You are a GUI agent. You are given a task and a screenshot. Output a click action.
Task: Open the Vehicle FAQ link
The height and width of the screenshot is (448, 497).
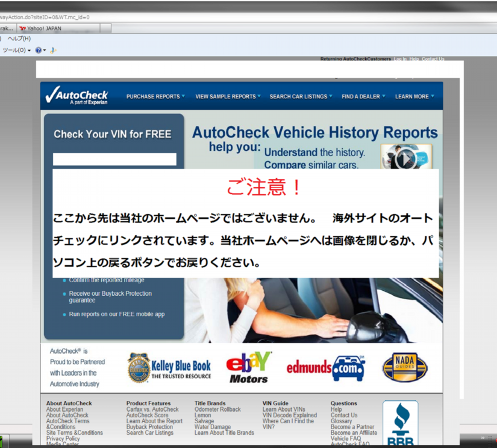click(x=346, y=438)
